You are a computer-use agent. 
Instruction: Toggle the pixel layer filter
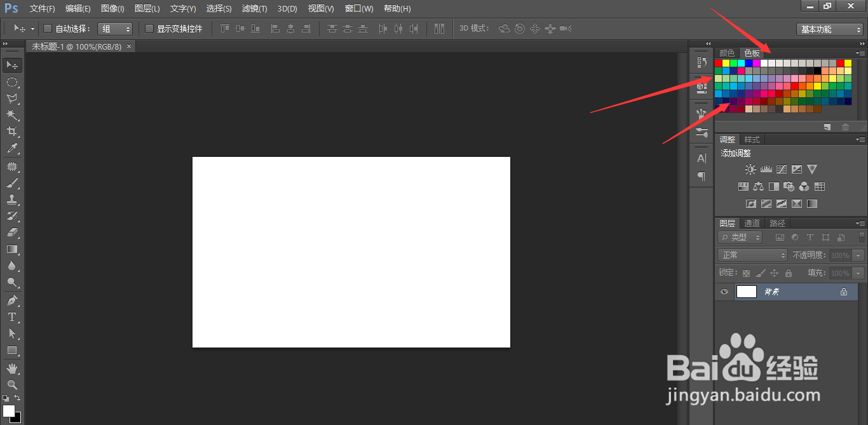coord(780,238)
